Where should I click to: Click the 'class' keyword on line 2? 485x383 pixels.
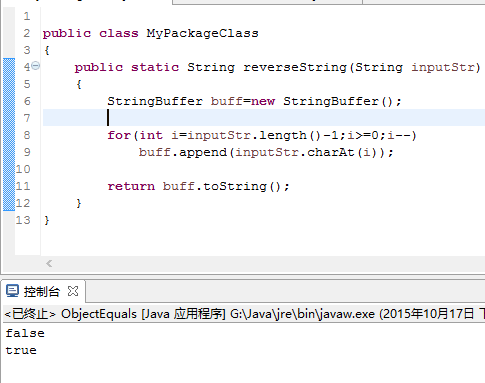point(119,33)
